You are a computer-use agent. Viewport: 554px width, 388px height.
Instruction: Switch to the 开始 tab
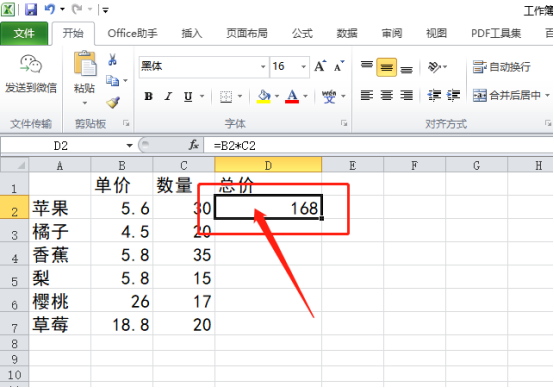coord(73,33)
